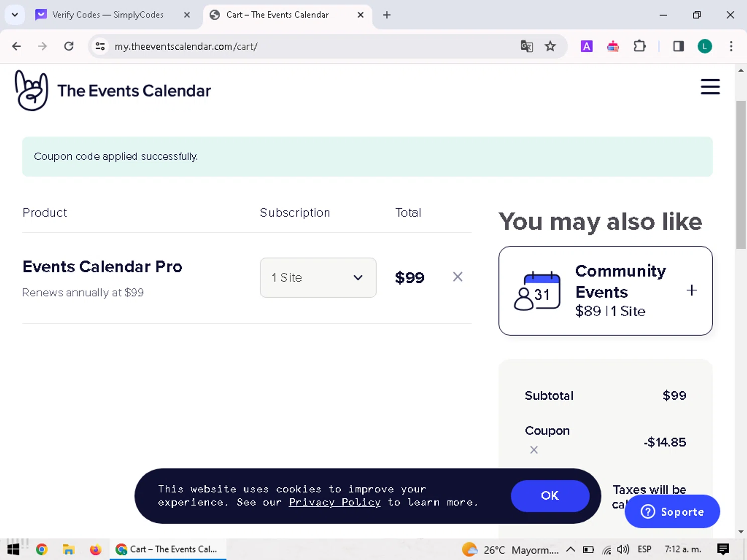
Task: Open the tab search dropdown
Action: point(15,14)
